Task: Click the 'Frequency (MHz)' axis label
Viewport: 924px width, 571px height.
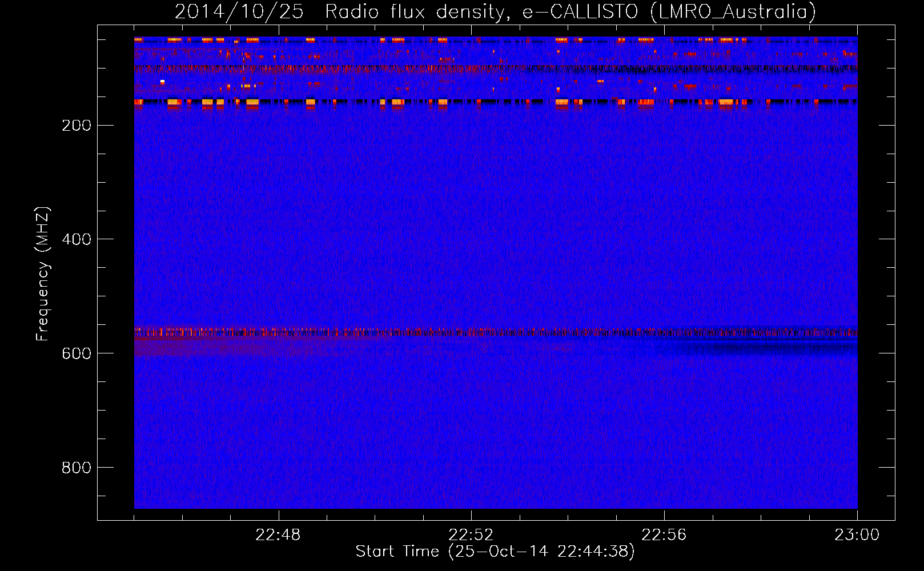Action: pyautogui.click(x=43, y=274)
